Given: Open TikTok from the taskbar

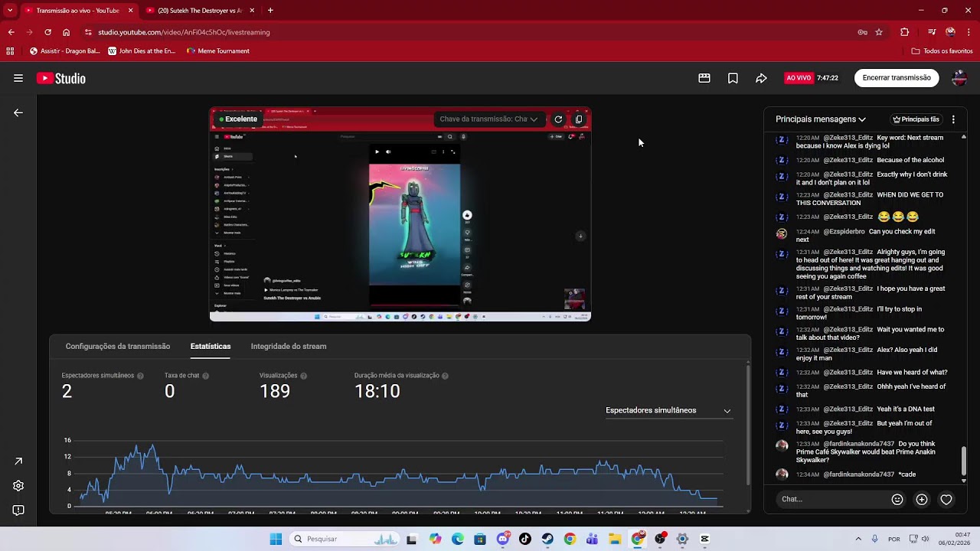Looking at the screenshot, I should (x=525, y=539).
